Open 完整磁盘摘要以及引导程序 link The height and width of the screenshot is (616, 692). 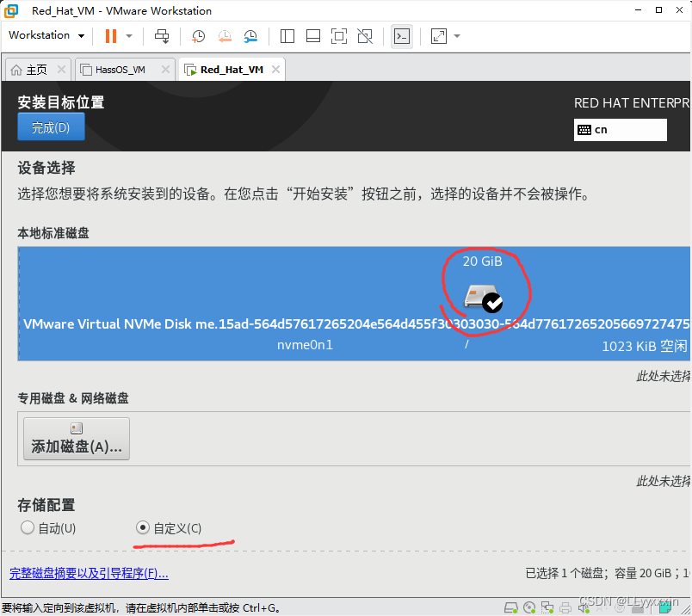pyautogui.click(x=89, y=573)
